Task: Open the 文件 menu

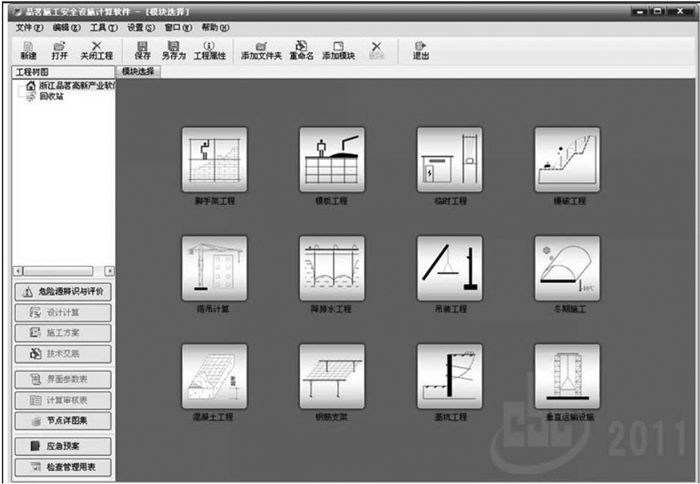Action: (x=29, y=27)
